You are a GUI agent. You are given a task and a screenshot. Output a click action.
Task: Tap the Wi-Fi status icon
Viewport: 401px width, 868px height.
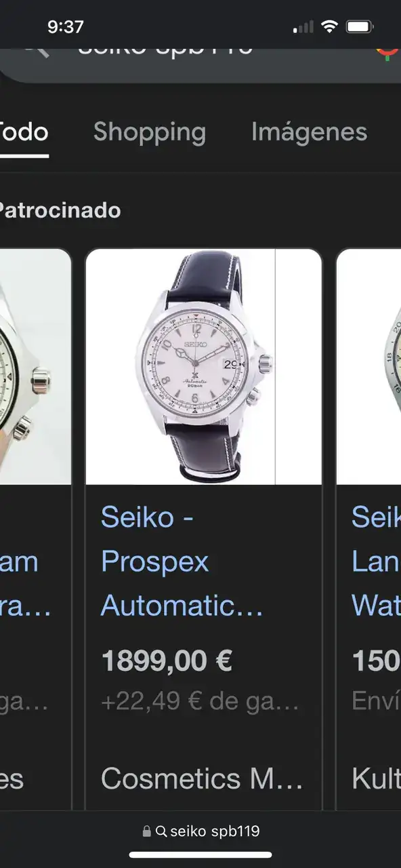[x=329, y=27]
